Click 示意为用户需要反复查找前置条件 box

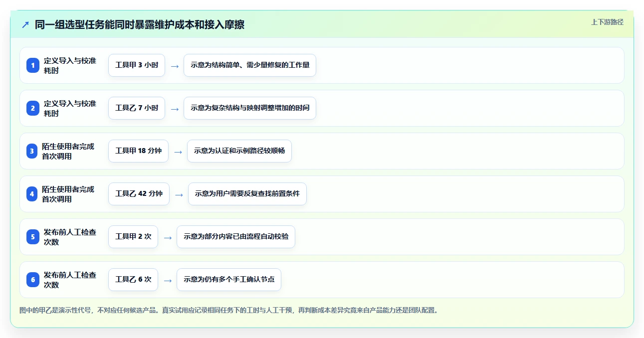[247, 194]
